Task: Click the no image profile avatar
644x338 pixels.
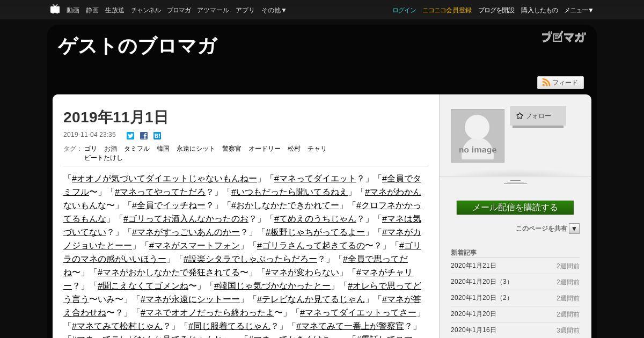Action: [x=478, y=136]
